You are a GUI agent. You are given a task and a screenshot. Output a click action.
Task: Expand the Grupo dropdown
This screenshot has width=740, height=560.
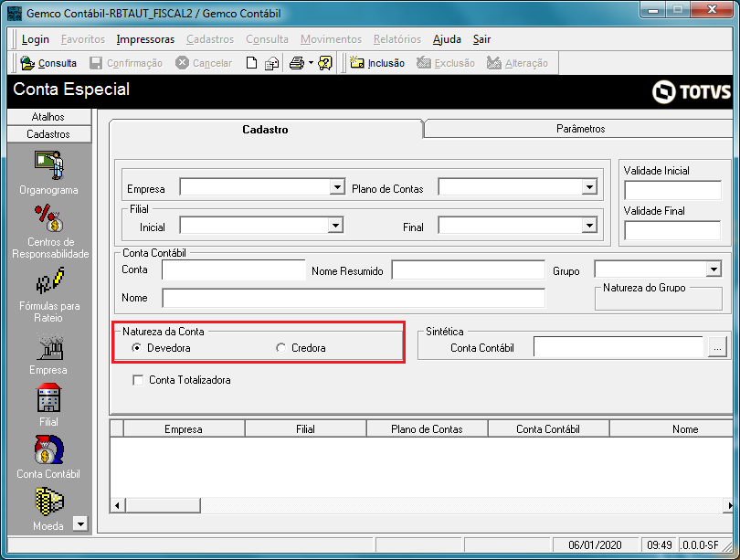[714, 269]
